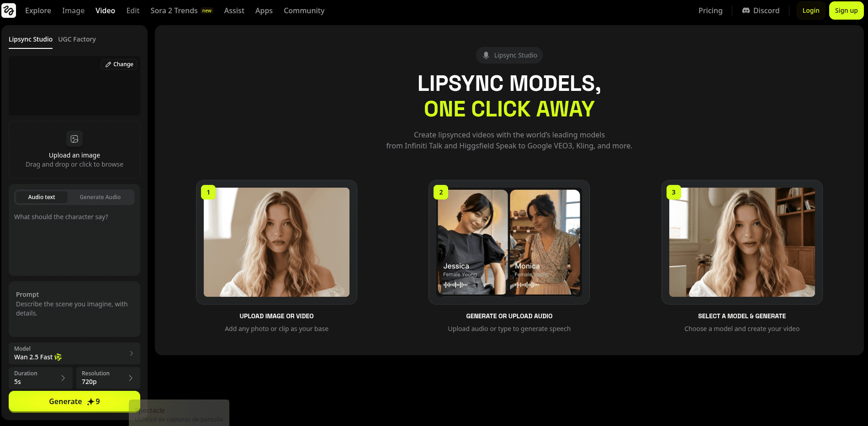Open the UGC Factory tab
The height and width of the screenshot is (426, 868).
click(77, 39)
